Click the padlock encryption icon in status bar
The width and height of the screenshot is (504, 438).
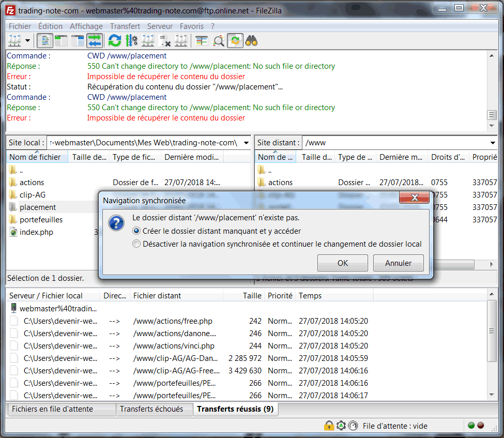coord(329,426)
